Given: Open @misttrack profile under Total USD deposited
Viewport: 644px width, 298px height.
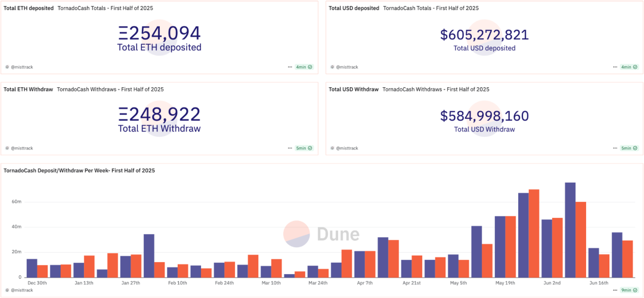Looking at the screenshot, I should pyautogui.click(x=346, y=67).
